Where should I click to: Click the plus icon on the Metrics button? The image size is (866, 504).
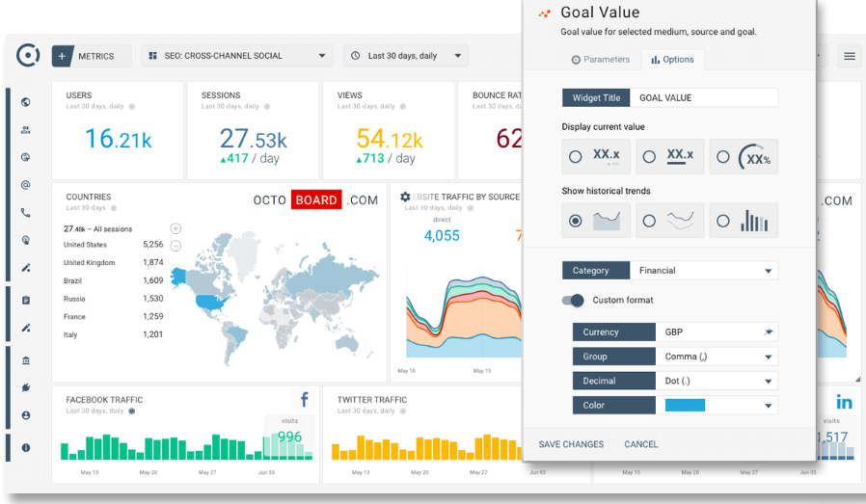[x=62, y=56]
